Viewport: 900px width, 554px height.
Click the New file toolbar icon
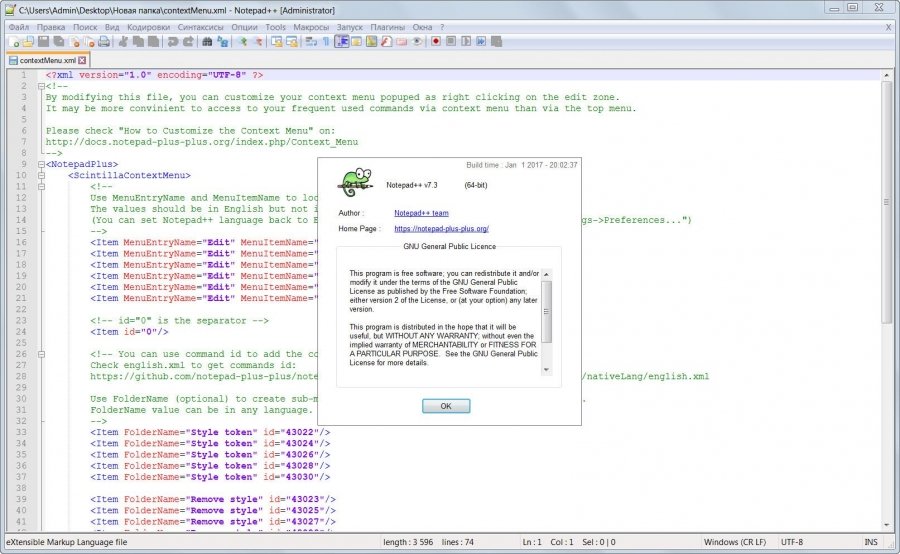pyautogui.click(x=13, y=42)
